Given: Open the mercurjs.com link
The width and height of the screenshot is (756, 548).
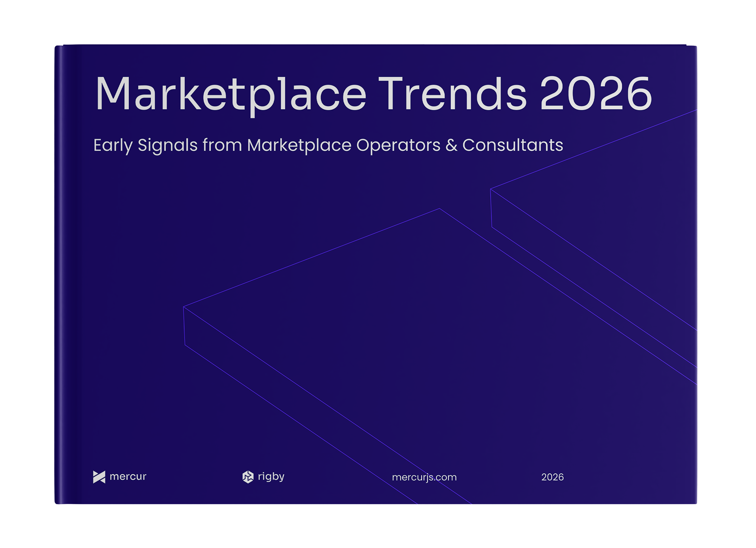Looking at the screenshot, I should click(424, 477).
